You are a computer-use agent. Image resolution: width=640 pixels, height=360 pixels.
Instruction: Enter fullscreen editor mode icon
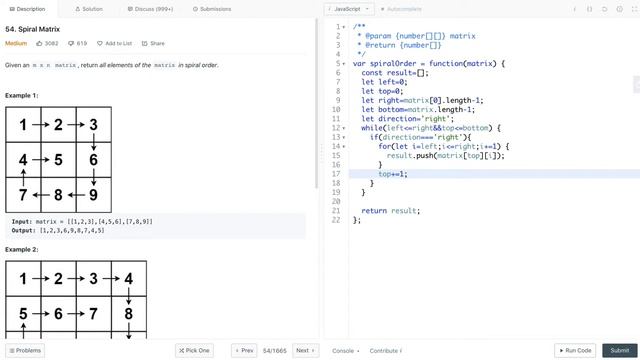coord(635,9)
